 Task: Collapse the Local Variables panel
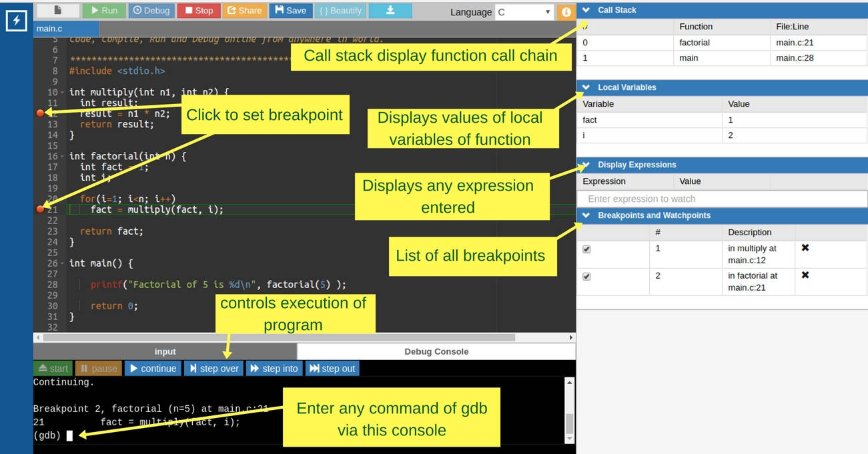tap(585, 87)
